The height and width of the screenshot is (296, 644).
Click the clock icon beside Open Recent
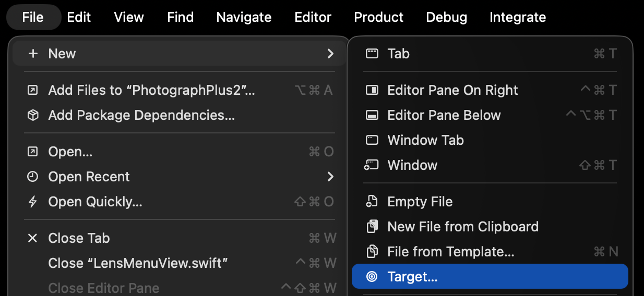[33, 177]
